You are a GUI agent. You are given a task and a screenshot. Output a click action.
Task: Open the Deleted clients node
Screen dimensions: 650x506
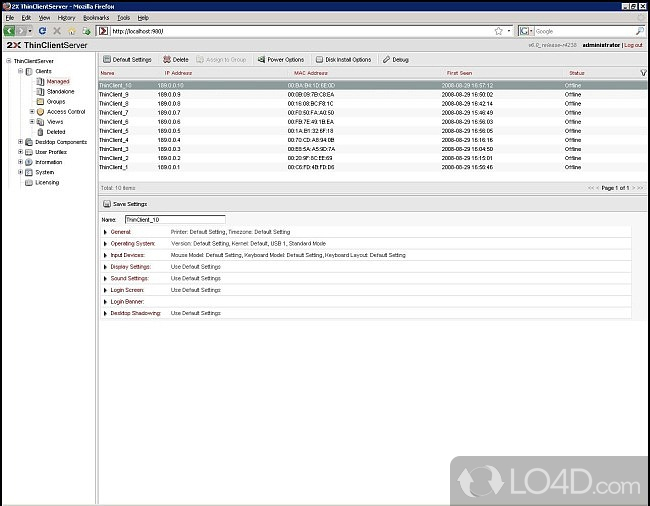point(56,132)
